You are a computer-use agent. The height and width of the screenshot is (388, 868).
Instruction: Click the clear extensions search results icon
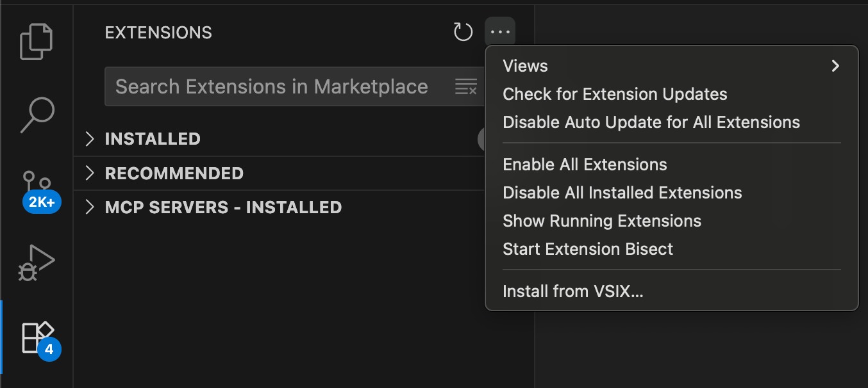click(466, 86)
